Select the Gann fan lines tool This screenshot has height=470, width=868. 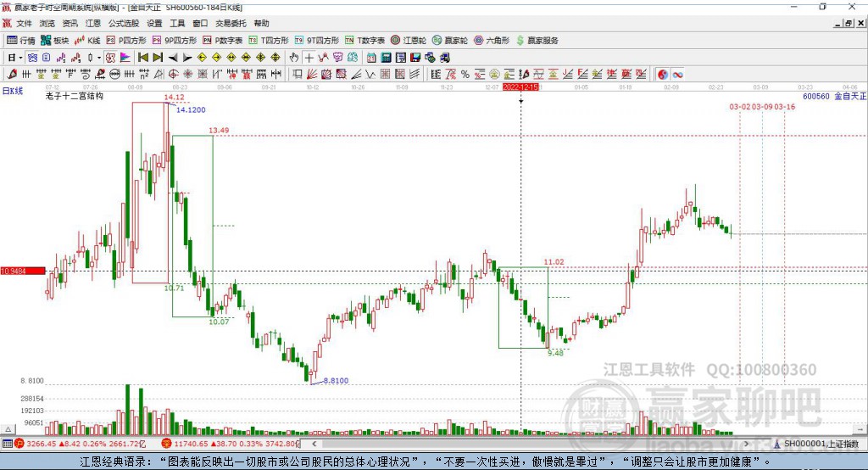[x=312, y=75]
